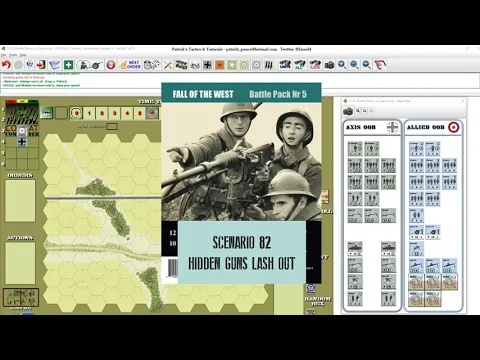Image resolution: width=480 pixels, height=360 pixels.
Task: Click the German cross on the objective grid
Action: coord(22,142)
